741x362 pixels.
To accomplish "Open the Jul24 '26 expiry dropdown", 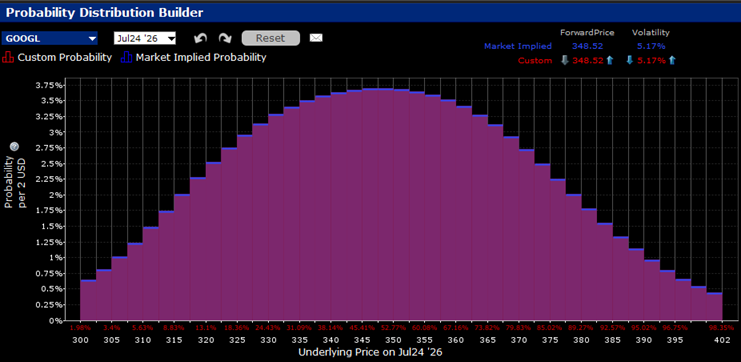I will (x=145, y=38).
